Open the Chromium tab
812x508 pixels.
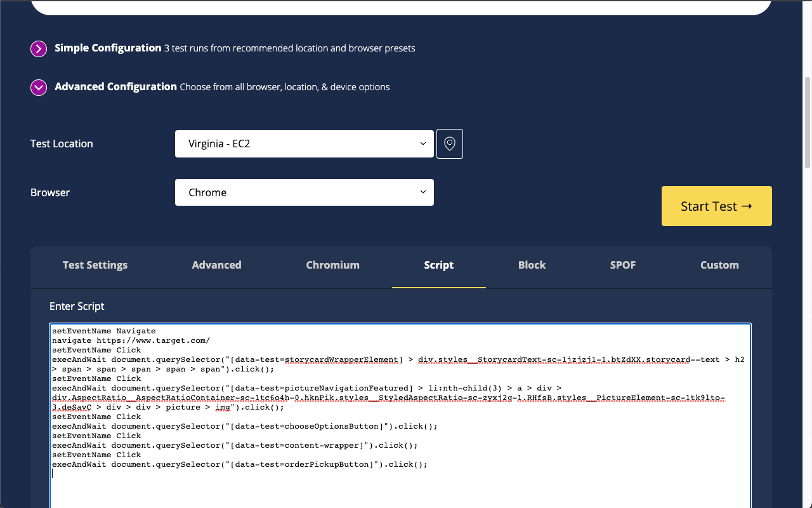332,265
